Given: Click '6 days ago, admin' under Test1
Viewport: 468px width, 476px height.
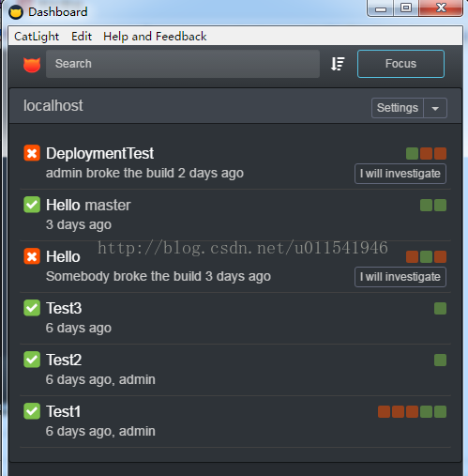Looking at the screenshot, I should coord(100,431).
